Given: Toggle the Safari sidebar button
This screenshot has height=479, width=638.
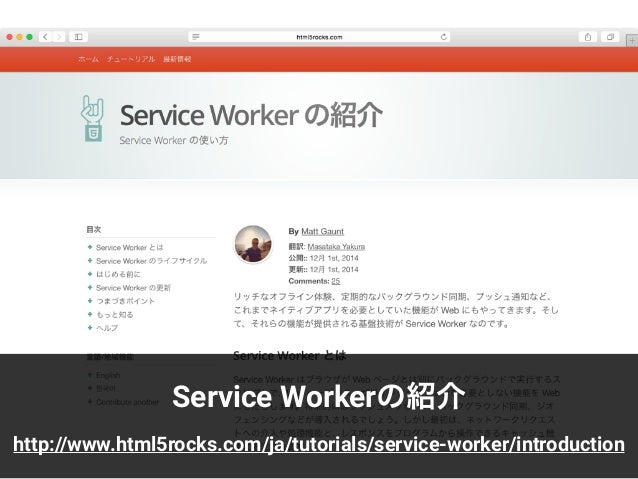Looking at the screenshot, I should point(79,37).
